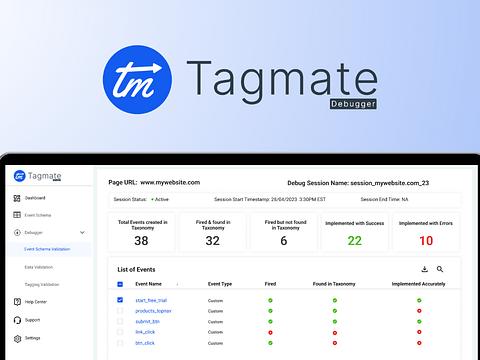Click the Support headset icon
The image size is (480, 360).
click(17, 320)
